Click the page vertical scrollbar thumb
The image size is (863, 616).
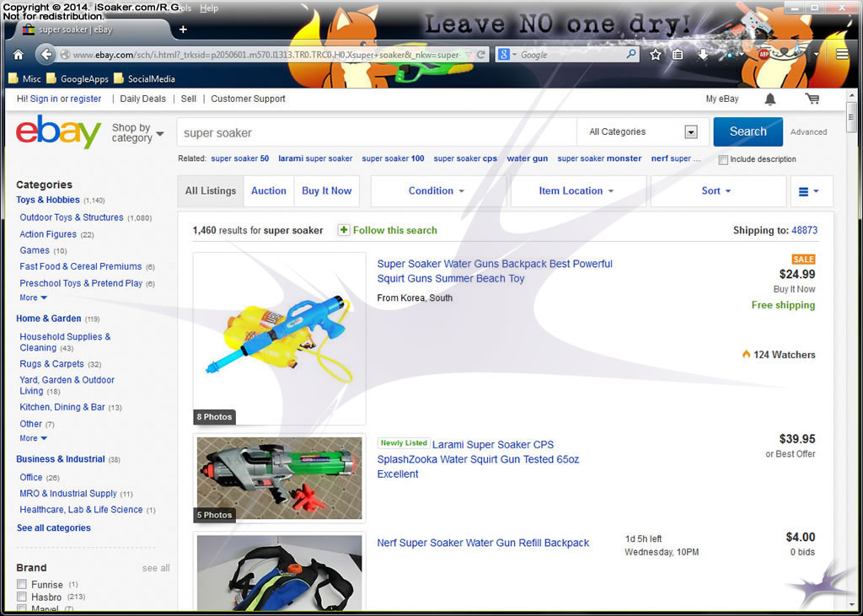(851, 118)
